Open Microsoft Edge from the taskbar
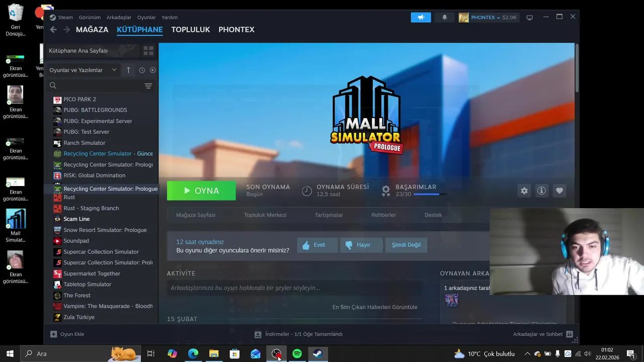 pos(193,354)
